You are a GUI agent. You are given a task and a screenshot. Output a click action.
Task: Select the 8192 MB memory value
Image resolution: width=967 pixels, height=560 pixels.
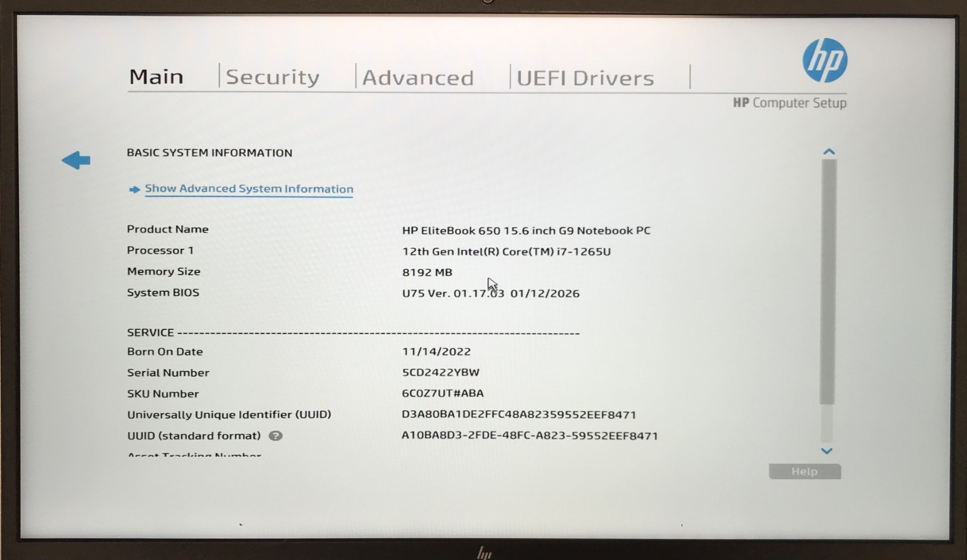tap(427, 272)
